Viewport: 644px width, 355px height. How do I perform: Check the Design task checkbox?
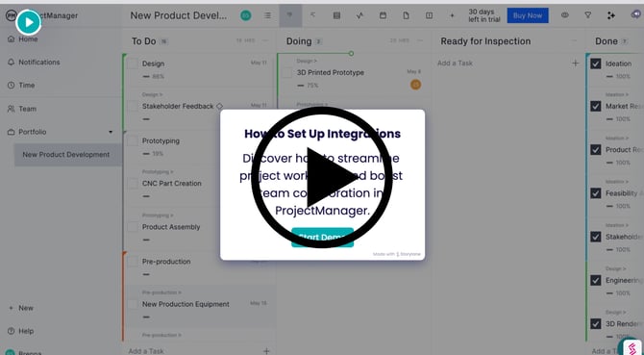point(133,63)
